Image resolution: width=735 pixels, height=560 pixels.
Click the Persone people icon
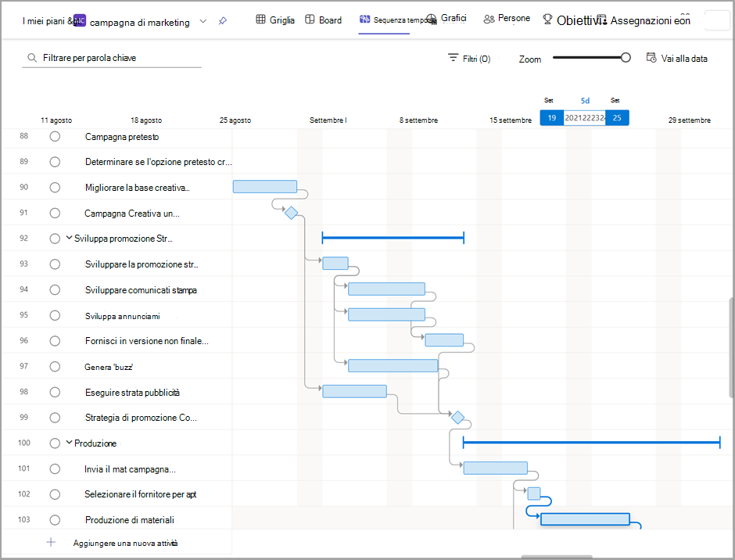[x=489, y=19]
